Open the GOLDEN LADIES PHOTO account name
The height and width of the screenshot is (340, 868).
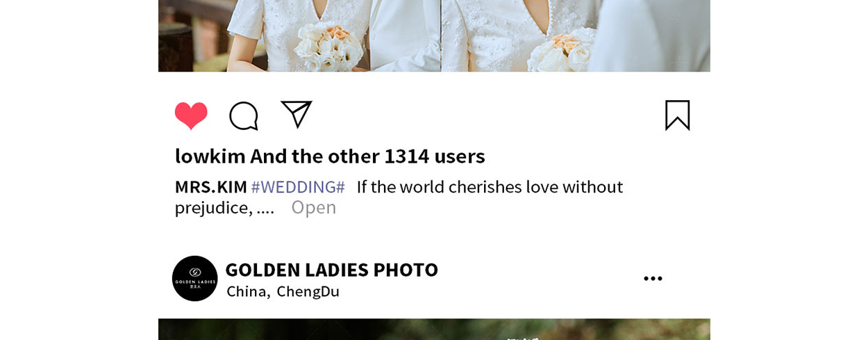tap(332, 270)
